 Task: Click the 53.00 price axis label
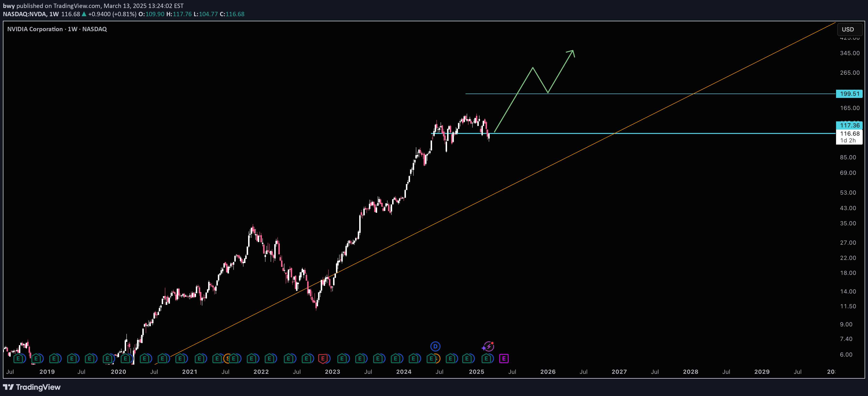point(848,192)
